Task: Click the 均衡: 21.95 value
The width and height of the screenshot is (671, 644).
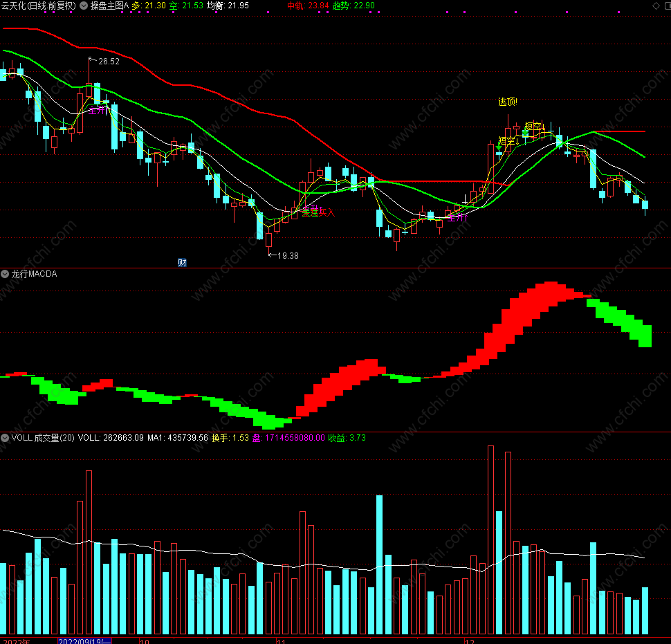Action: pyautogui.click(x=228, y=6)
